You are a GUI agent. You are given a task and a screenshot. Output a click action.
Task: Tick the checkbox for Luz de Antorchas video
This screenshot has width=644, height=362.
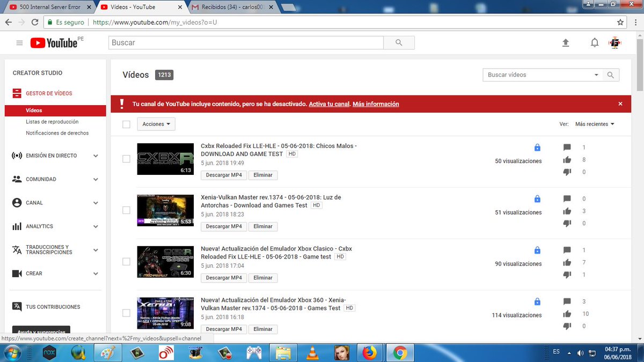126,210
